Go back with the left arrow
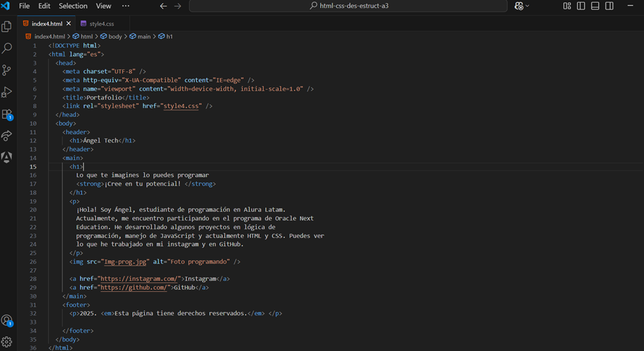The image size is (644, 351). (163, 6)
